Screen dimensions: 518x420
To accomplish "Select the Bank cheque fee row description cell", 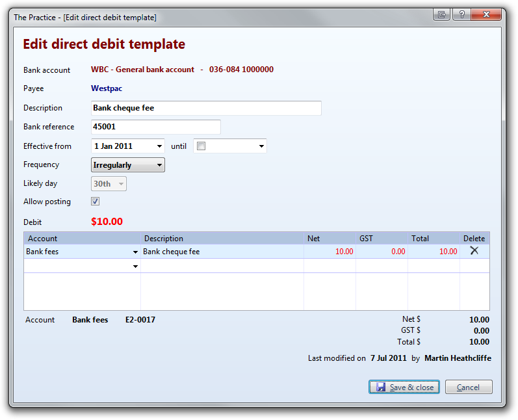I will coord(222,252).
